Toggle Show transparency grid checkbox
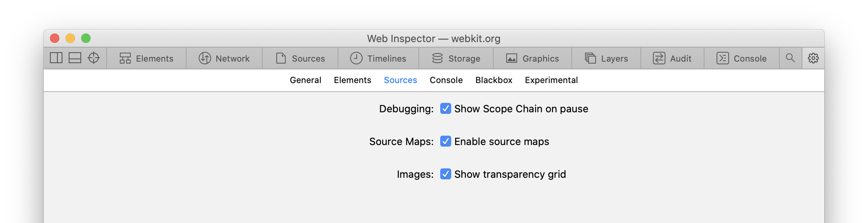868x223 pixels. click(446, 174)
